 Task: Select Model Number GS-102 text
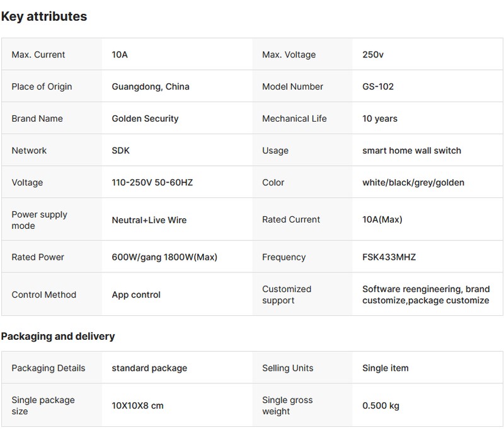tap(378, 86)
